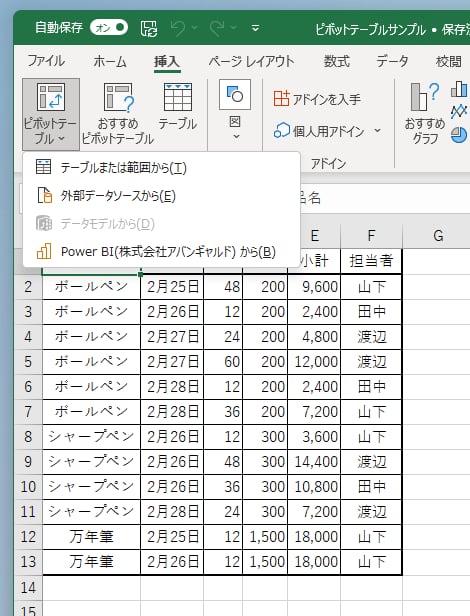Choose 外部データソースから(E) menu item
Viewport: 470px width, 616px height.
point(161,196)
